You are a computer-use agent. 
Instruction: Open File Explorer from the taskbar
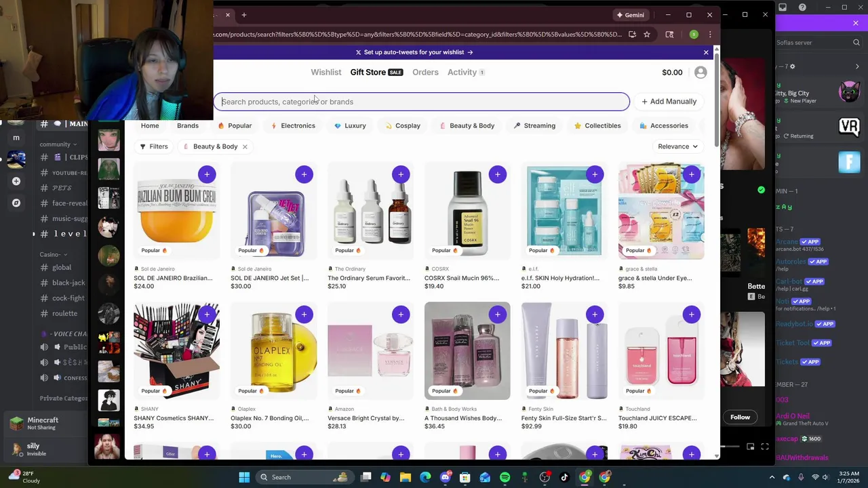click(x=406, y=477)
